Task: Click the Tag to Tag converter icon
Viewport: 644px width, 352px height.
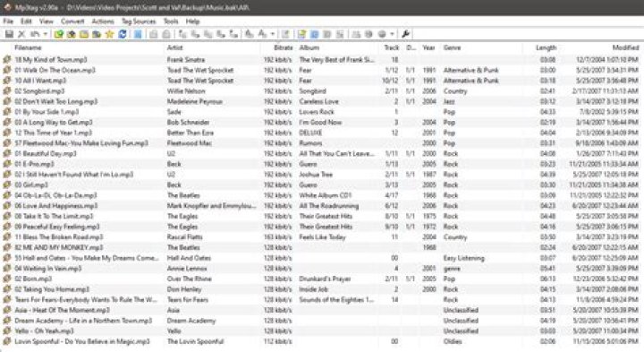Action: coord(233,34)
